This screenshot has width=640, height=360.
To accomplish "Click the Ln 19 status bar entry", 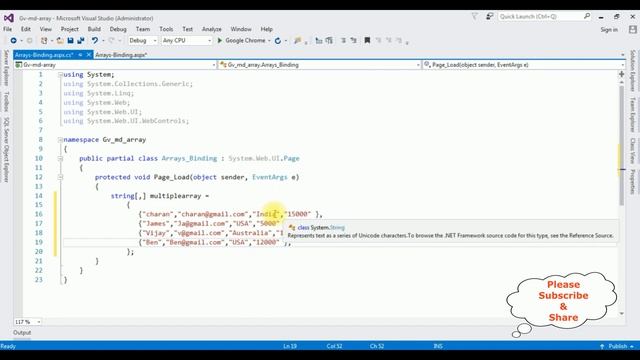I will pyautogui.click(x=290, y=346).
